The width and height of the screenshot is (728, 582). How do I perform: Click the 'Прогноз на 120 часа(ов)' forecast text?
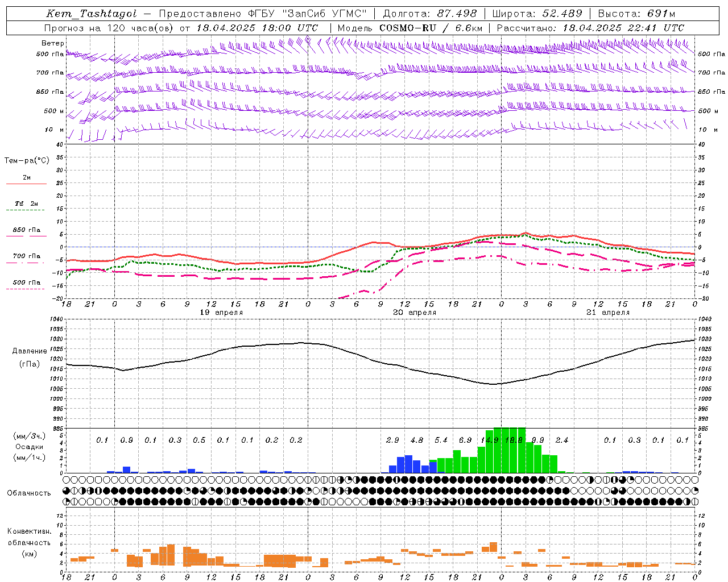pos(110,28)
